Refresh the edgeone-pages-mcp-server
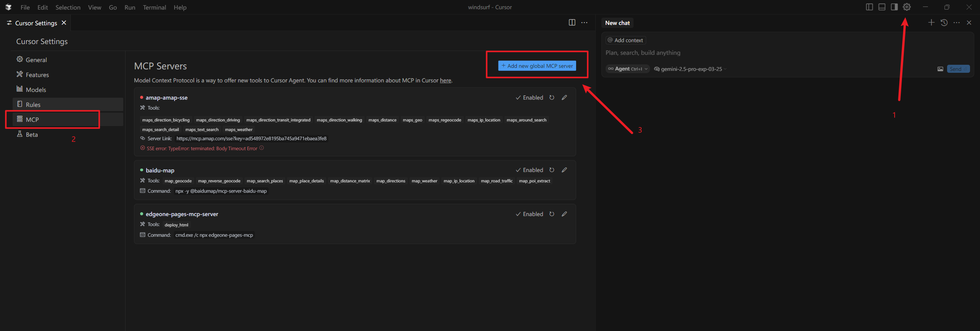 point(552,214)
